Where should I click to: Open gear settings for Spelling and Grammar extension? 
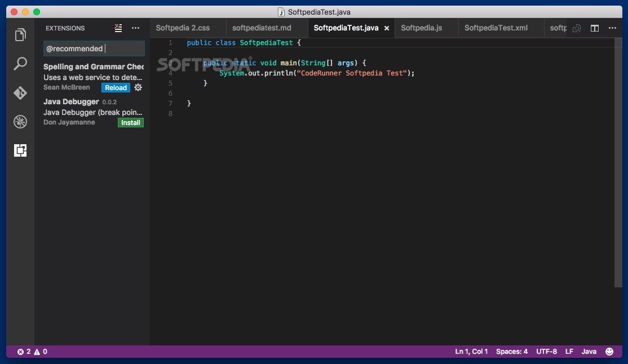point(138,87)
